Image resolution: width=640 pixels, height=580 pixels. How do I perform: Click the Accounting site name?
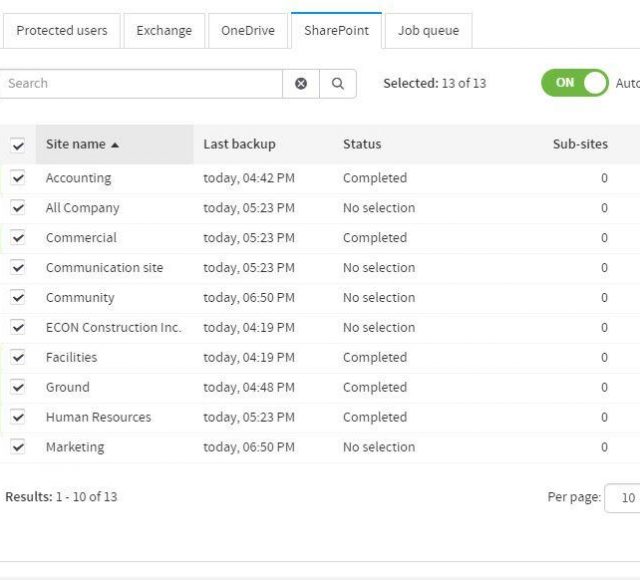coord(78,178)
